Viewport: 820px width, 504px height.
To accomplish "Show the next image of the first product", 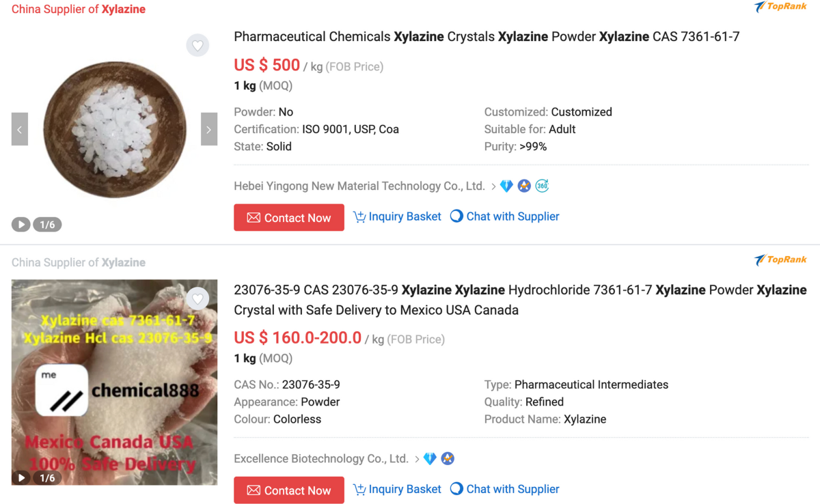I will pos(208,129).
